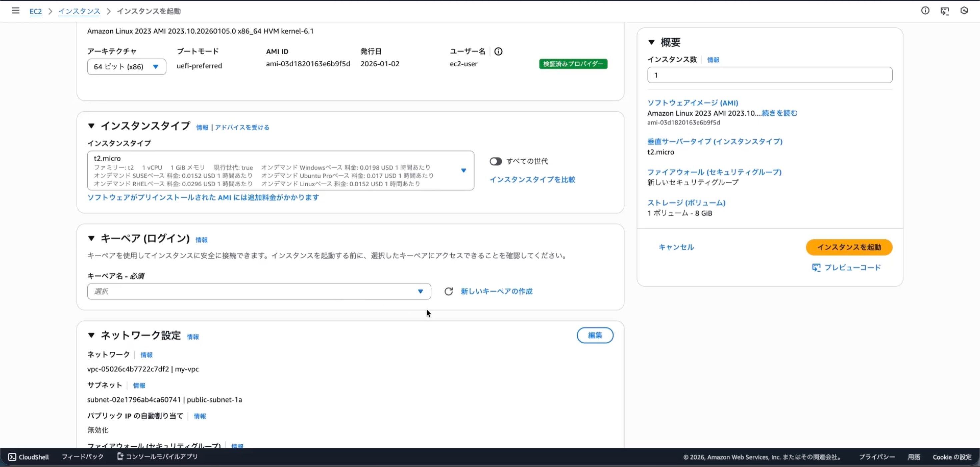This screenshot has height=467, width=980.
Task: Go to EC2 breadcrumb link
Action: pyautogui.click(x=35, y=11)
